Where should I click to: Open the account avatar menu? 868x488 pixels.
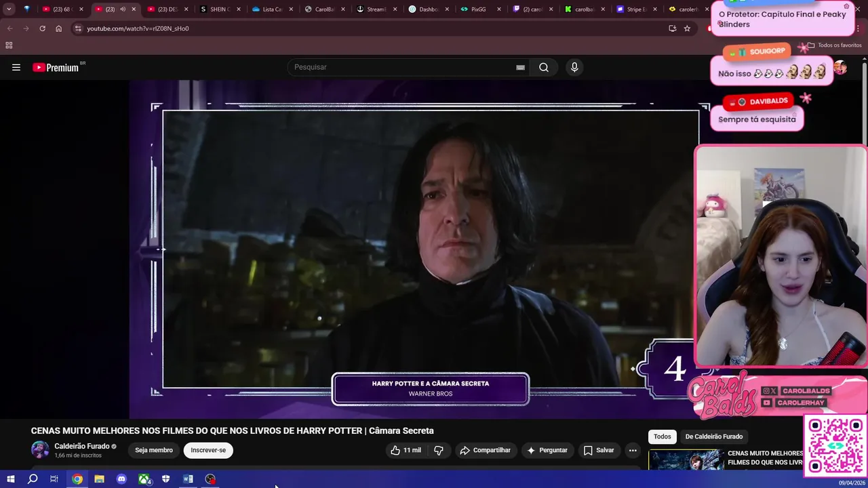[840, 67]
